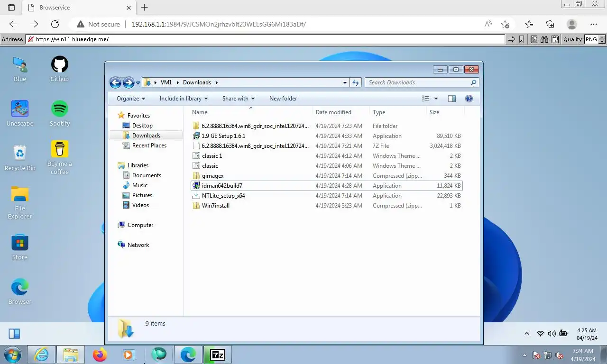Screen dimensions: 607x364
Task: Select the Unescape desktop icon
Action: pos(20,113)
